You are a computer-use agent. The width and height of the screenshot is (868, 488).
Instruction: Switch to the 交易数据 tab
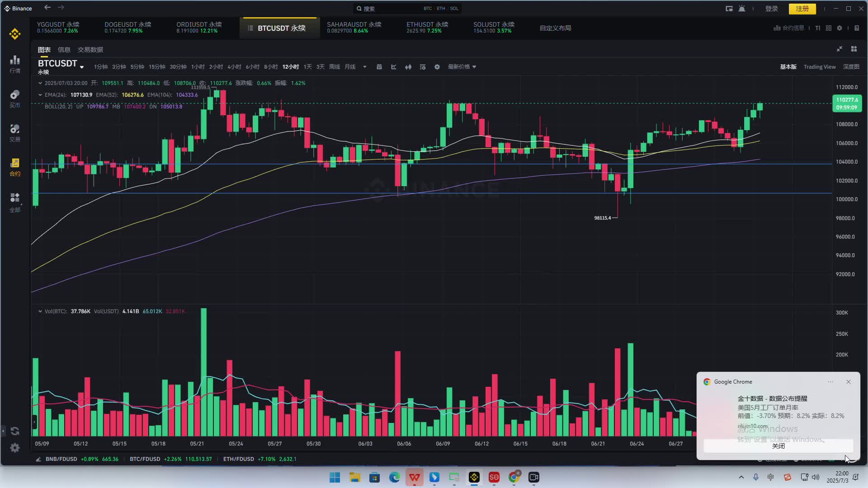coord(90,49)
